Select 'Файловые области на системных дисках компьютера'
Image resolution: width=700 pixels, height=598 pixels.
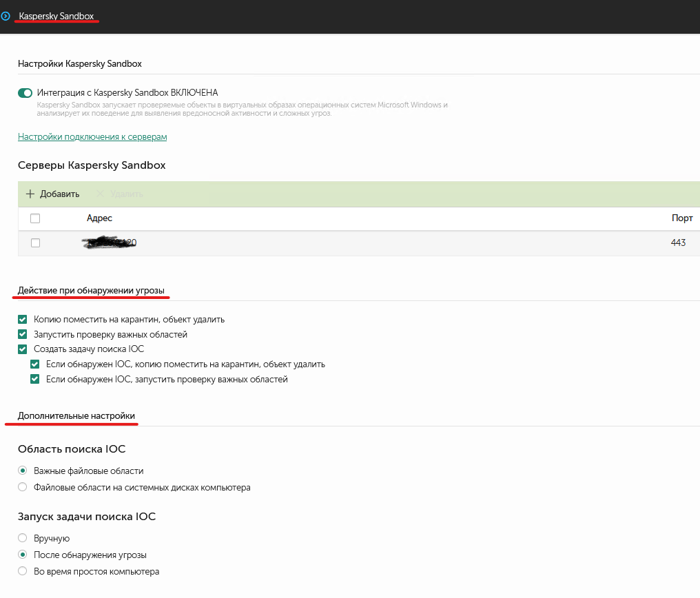(22, 487)
